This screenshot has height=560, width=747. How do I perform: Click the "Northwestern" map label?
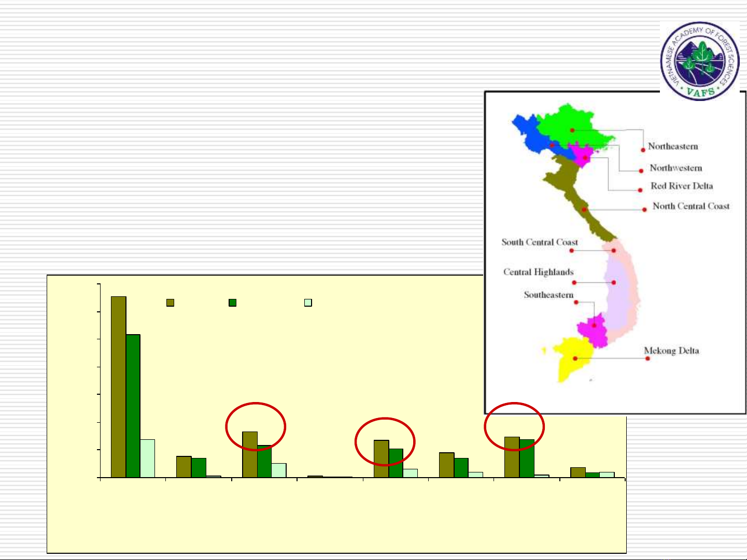[x=676, y=168]
